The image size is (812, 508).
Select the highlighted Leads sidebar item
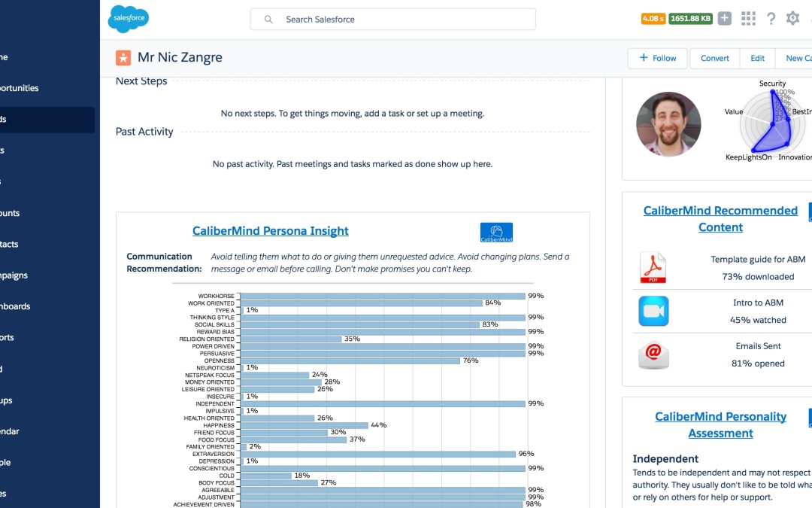(x=47, y=120)
